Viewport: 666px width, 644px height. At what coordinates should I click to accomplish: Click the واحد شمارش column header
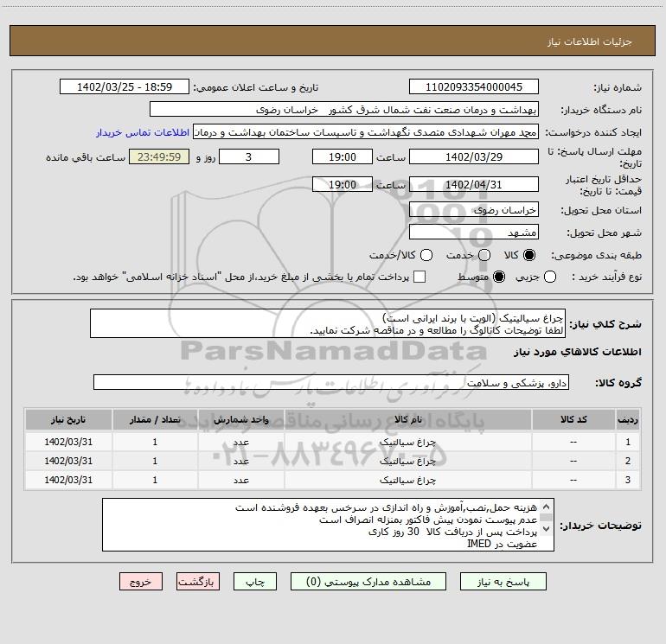[x=240, y=419]
